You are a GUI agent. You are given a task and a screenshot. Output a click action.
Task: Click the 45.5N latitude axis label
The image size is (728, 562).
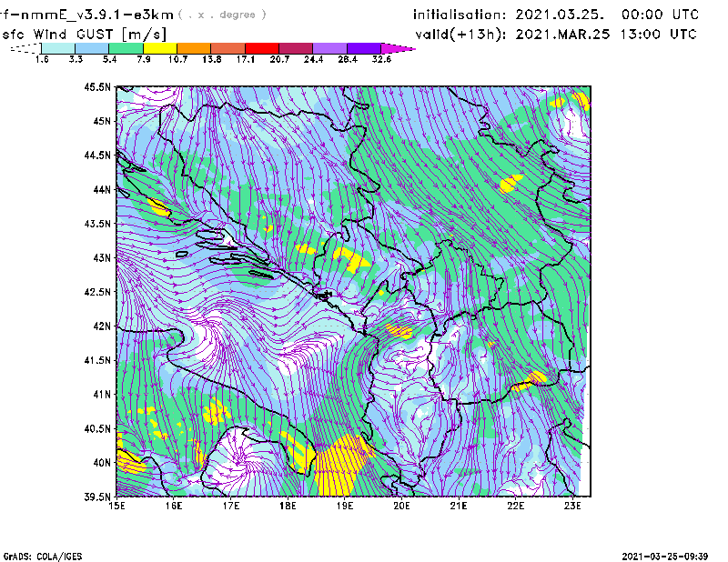coord(97,87)
